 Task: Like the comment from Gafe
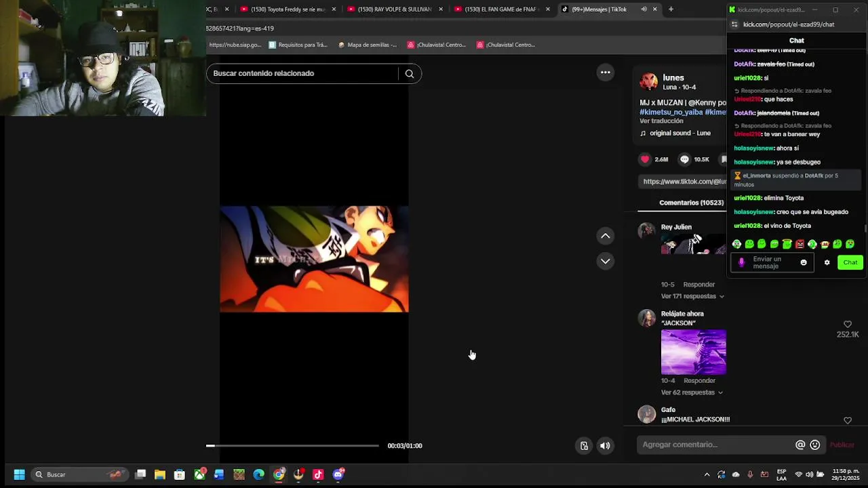tap(848, 421)
